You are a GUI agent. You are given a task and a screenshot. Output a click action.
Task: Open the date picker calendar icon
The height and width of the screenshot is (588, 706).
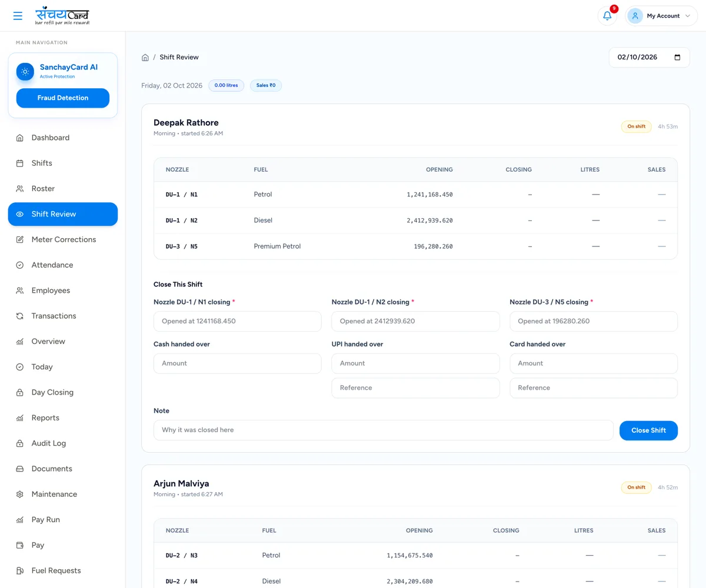tap(677, 57)
